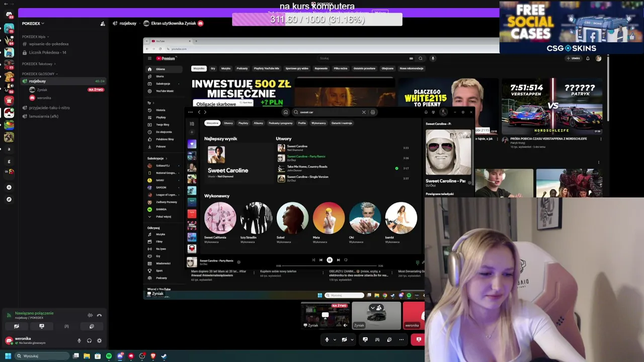This screenshot has width=644, height=362.
Task: Play Sweet Caroline - Single Version track
Action: point(307,177)
